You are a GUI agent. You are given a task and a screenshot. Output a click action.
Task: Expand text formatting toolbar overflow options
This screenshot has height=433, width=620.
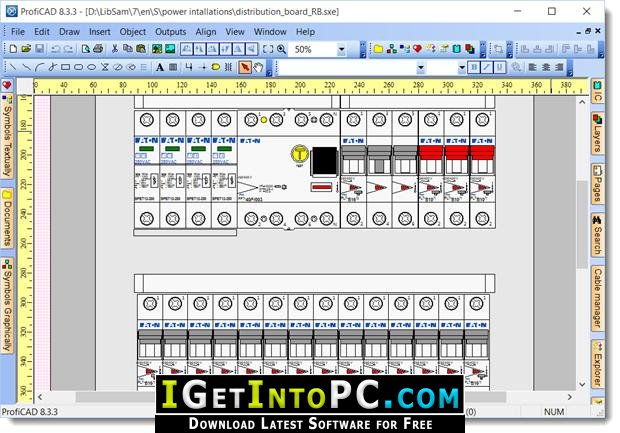coord(570,68)
